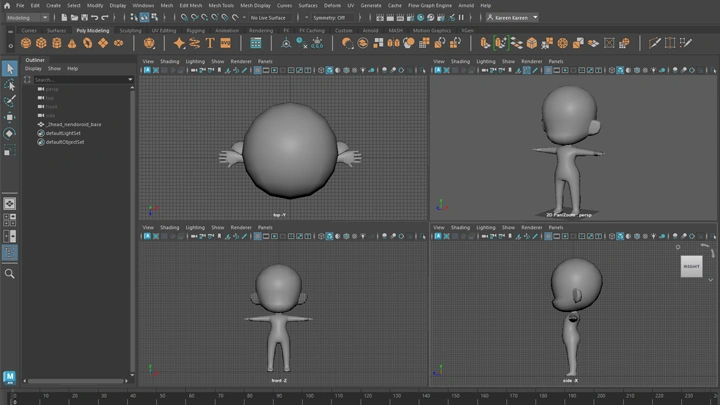Click Shading in the top-left viewport menu

169,61
